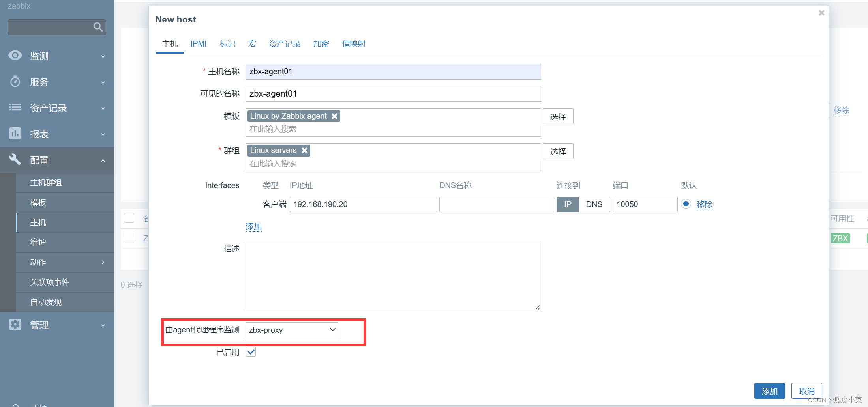Image resolution: width=868 pixels, height=407 pixels.
Task: Switch to the 宏 tab
Action: click(x=252, y=44)
